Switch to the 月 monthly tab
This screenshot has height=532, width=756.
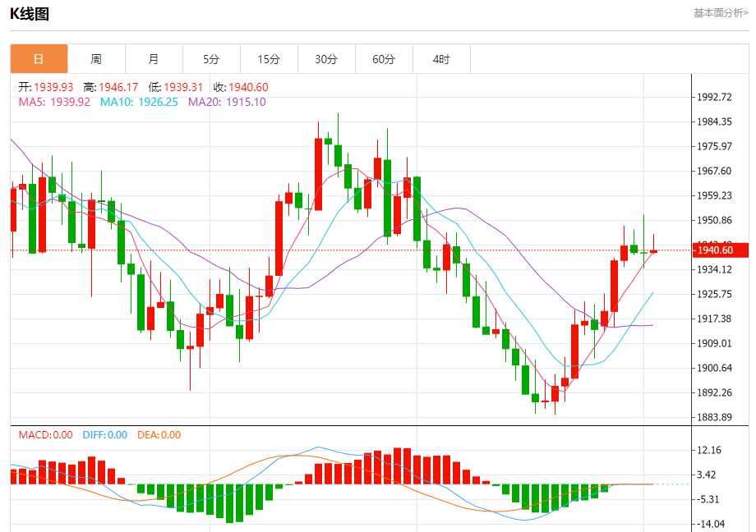(154, 59)
